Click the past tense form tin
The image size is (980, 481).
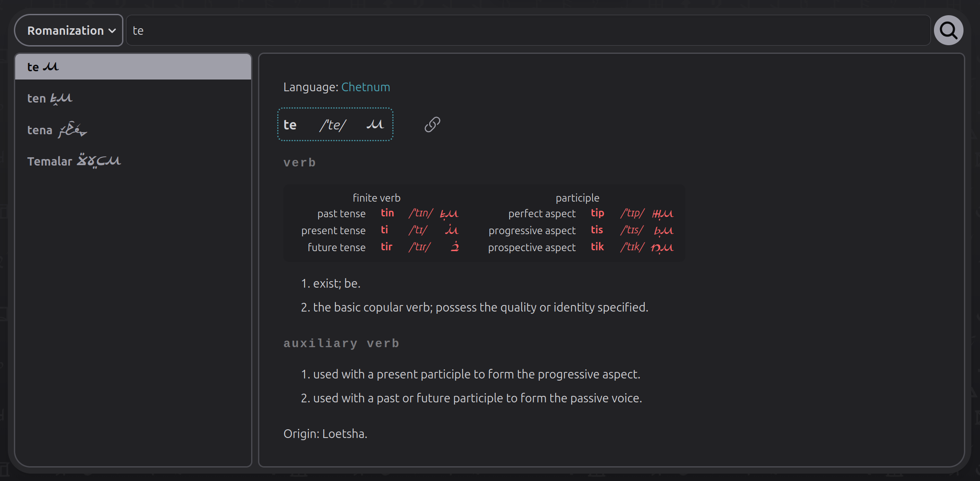387,213
